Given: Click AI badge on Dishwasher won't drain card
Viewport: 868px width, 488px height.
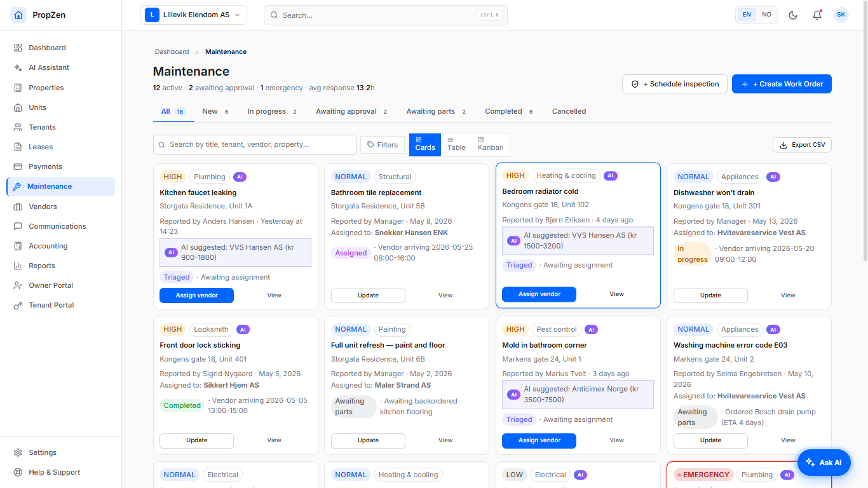Looking at the screenshot, I should click(773, 177).
